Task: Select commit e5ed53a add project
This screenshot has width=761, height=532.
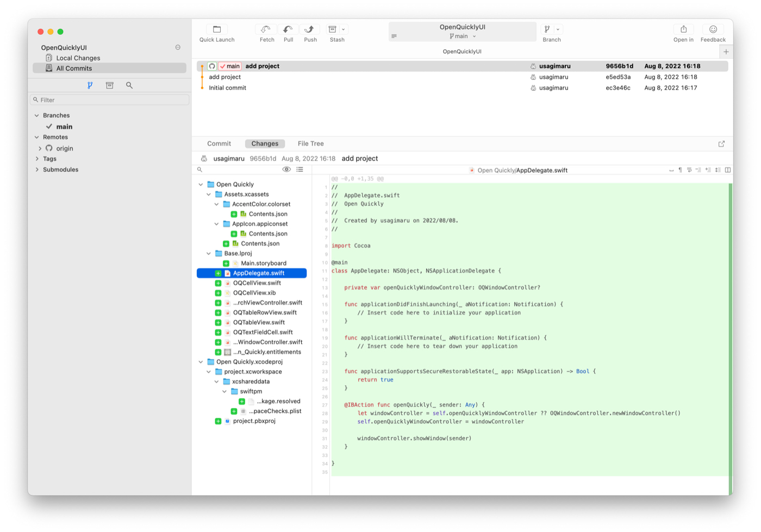Action: [x=462, y=77]
